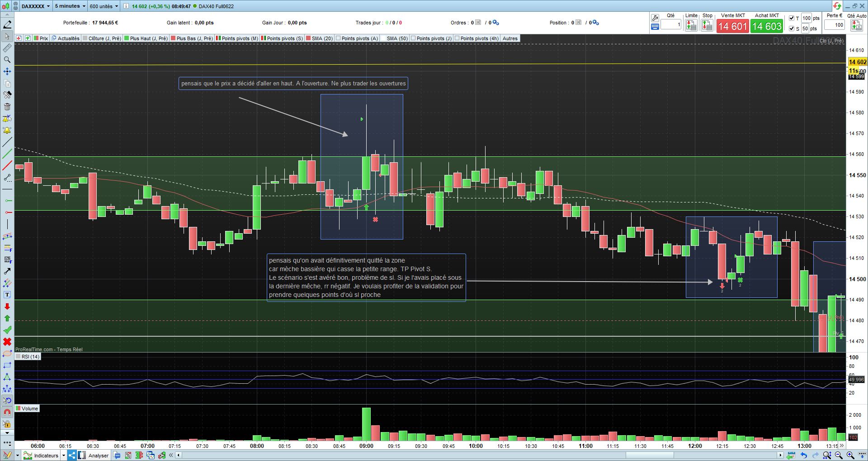Click the Achat MKT 14 603 button
This screenshot has width=868, height=461.
tap(767, 26)
